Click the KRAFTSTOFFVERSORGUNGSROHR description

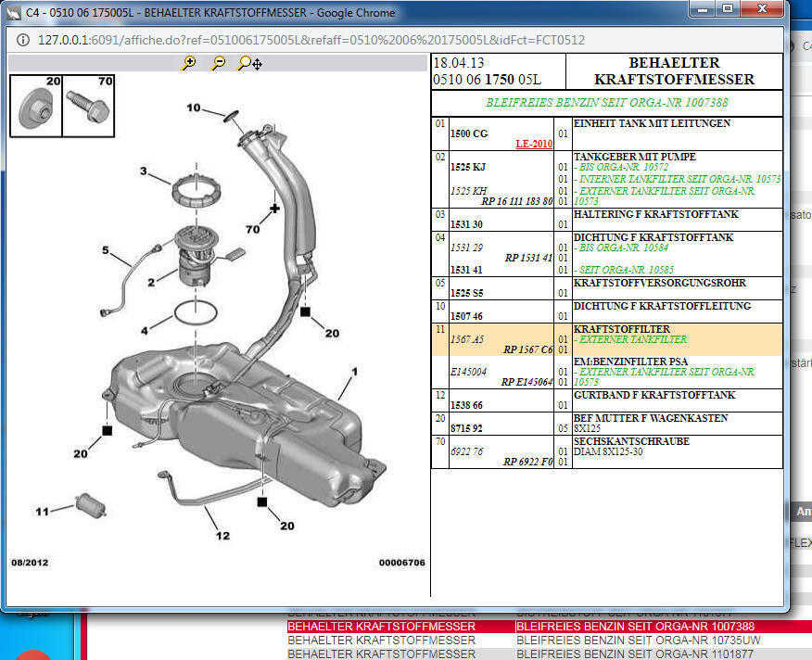(x=660, y=283)
